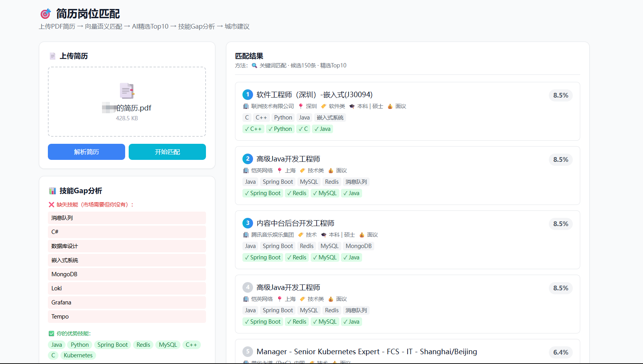Open the 内容中台后台开发工程师 job title
Image resolution: width=643 pixels, height=364 pixels.
295,223
